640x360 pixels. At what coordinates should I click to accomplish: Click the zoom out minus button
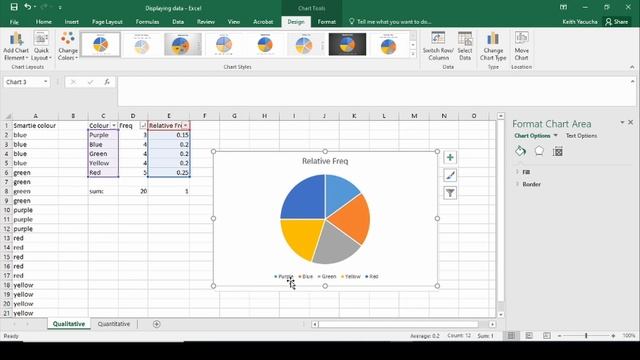pos(560,336)
